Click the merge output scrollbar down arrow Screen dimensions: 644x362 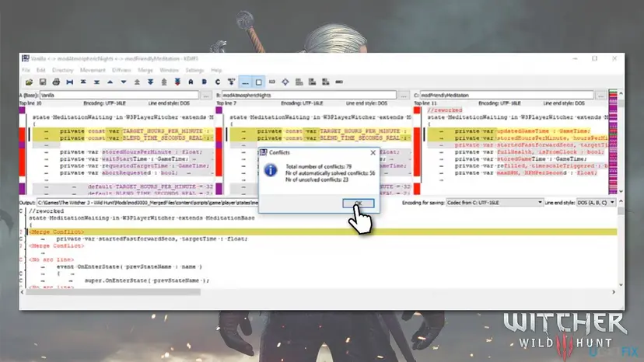click(x=621, y=285)
